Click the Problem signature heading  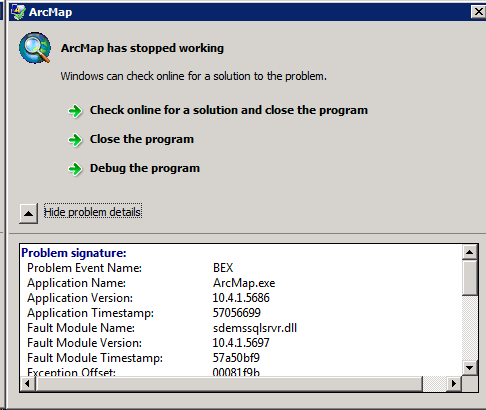[x=74, y=253]
